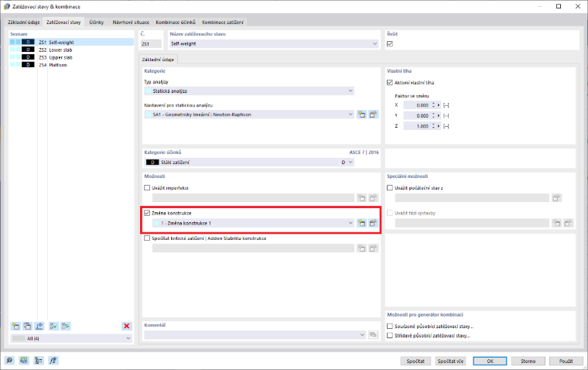Check Současně působící zatěžovací stavy option
Viewport: 588px width, 370px height.
coord(390,326)
